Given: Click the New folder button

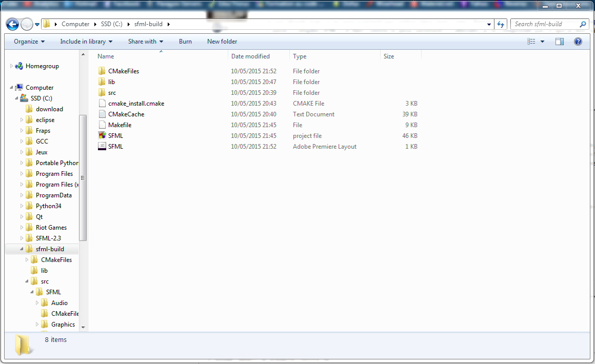Looking at the screenshot, I should [x=222, y=42].
